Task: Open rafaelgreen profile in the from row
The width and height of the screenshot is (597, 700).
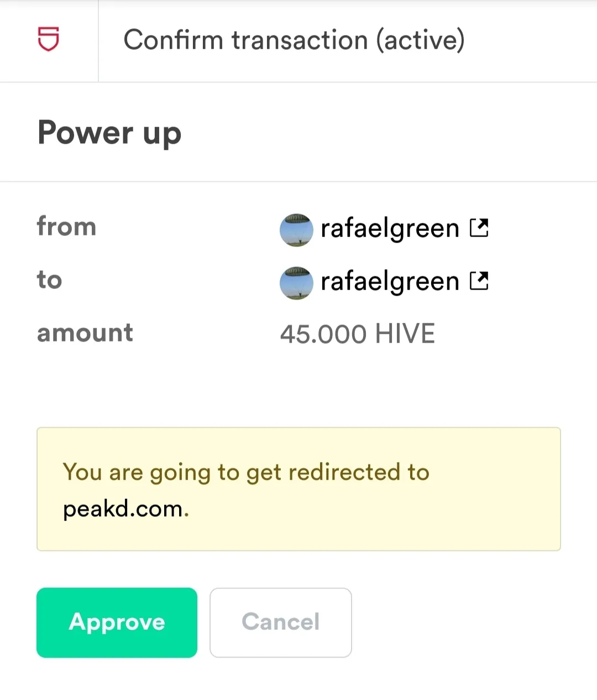Action: click(x=390, y=228)
